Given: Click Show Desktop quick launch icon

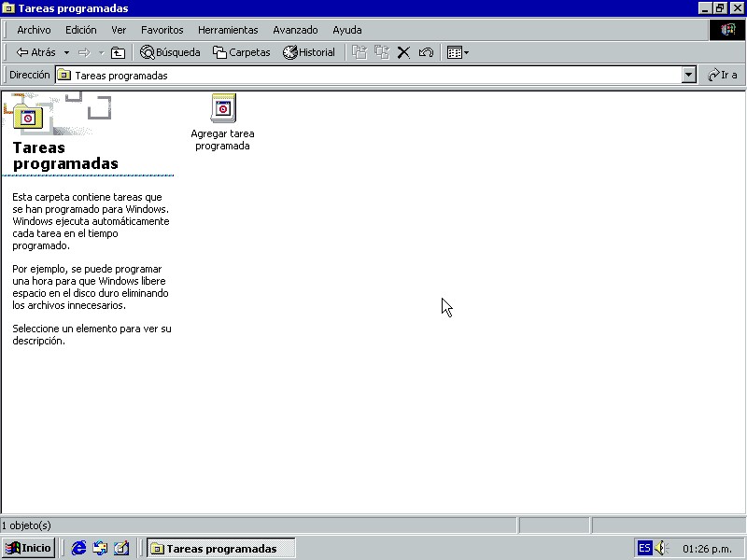Looking at the screenshot, I should click(x=121, y=548).
